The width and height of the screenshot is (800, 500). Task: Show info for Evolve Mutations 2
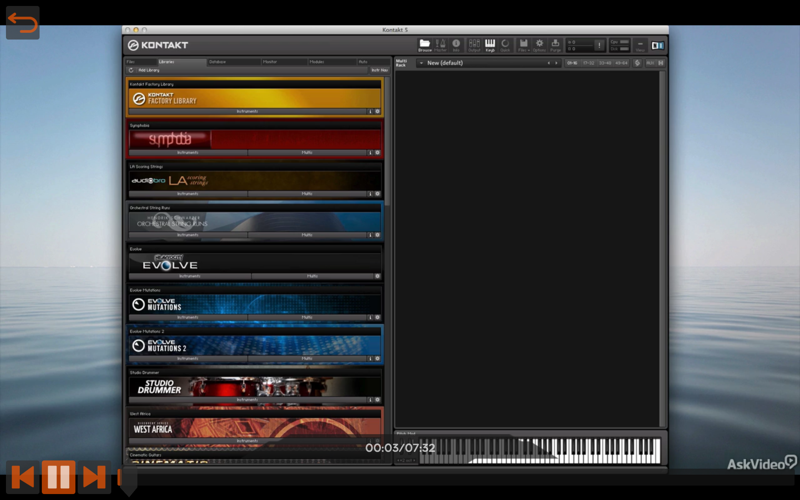click(x=370, y=359)
